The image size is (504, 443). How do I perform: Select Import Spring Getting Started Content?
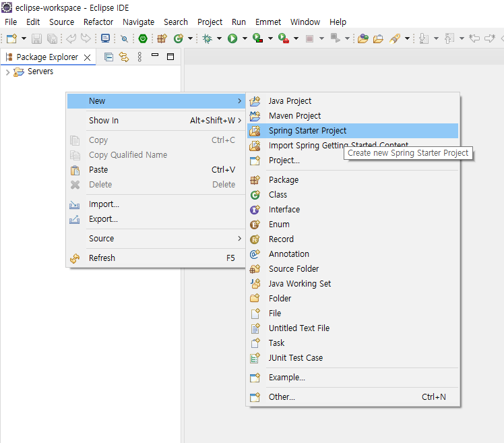(352, 146)
